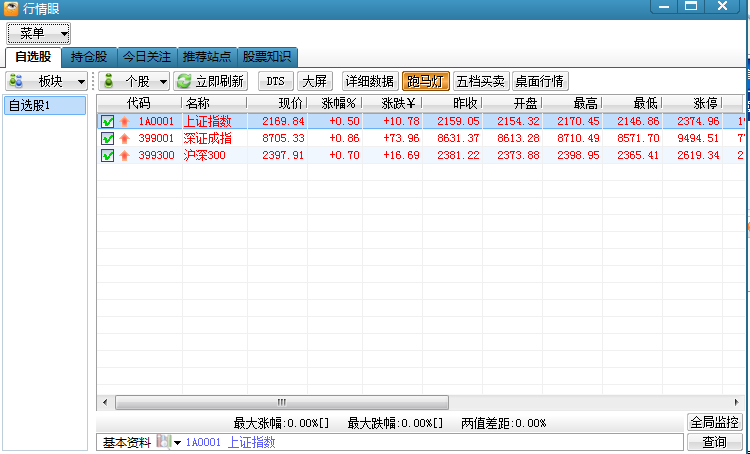Uncheck the 399001 深证成指 checkbox
The height and width of the screenshot is (454, 750).
click(x=108, y=139)
